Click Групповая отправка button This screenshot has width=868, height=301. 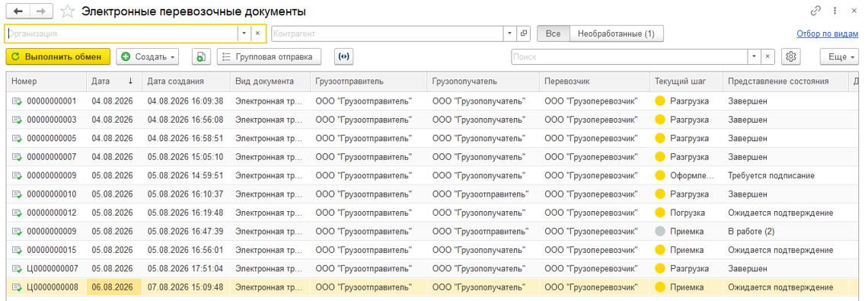pos(269,56)
